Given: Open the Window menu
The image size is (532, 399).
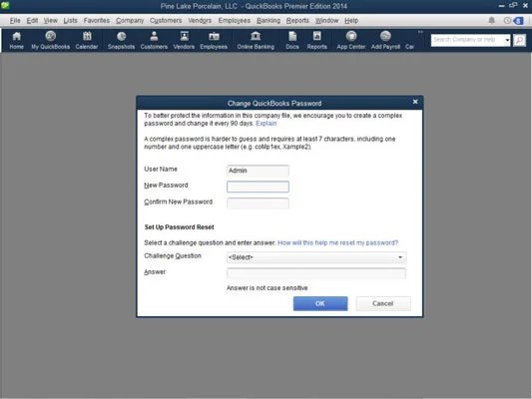Looking at the screenshot, I should click(326, 20).
